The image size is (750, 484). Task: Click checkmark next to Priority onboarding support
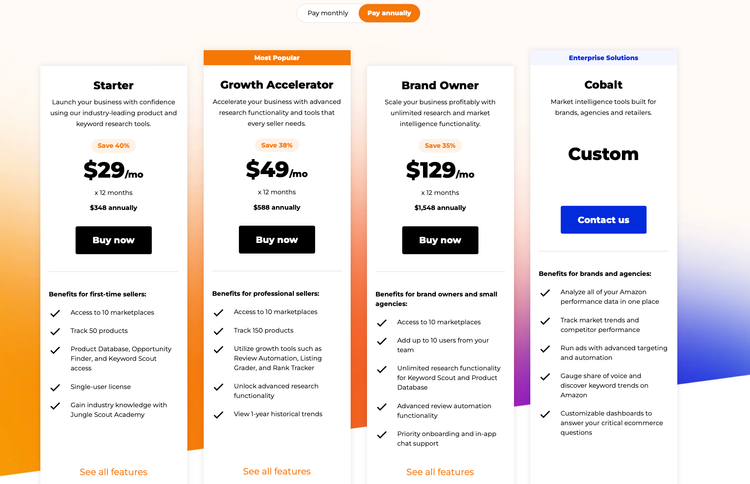(x=382, y=435)
